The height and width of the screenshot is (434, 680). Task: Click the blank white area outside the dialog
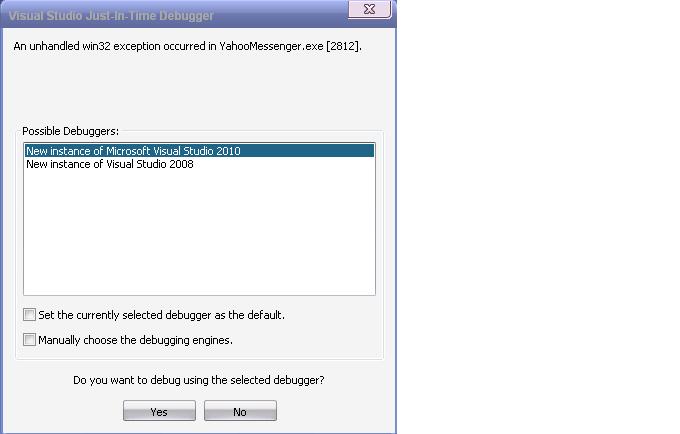538,217
